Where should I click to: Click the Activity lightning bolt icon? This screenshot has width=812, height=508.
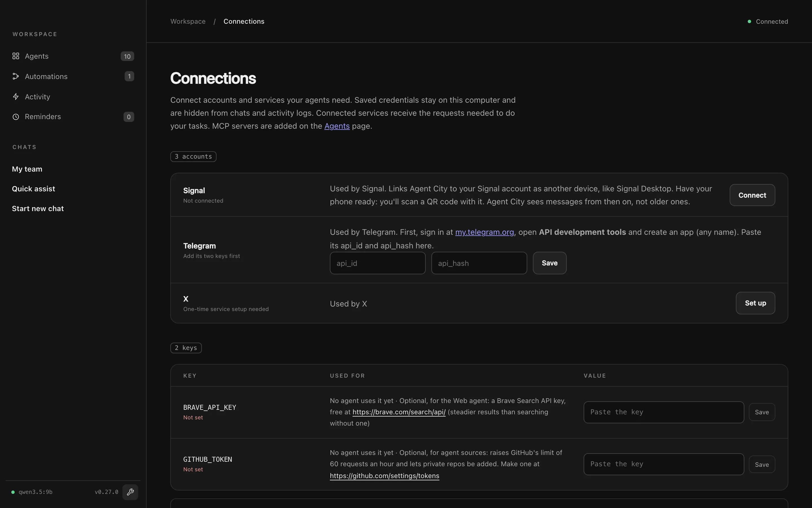(16, 97)
